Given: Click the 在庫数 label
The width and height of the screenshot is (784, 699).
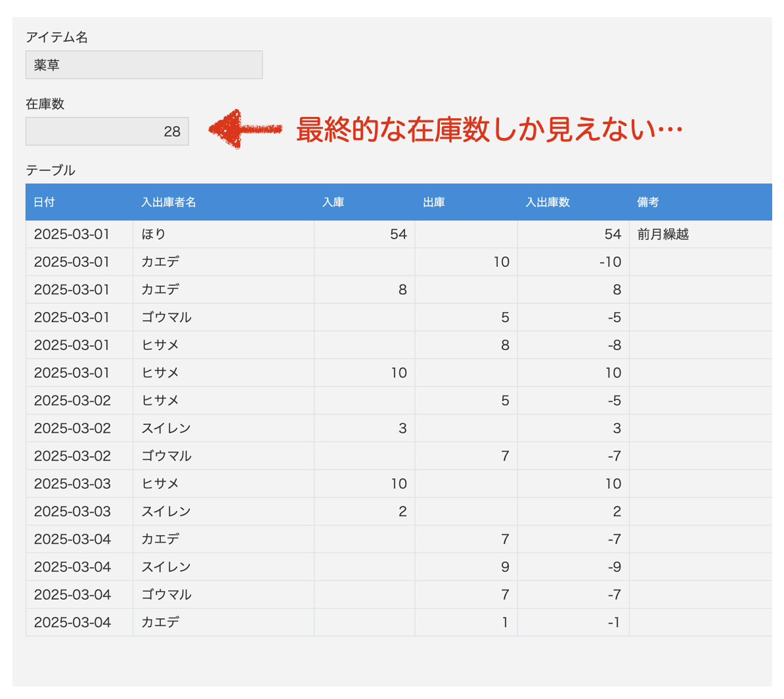Looking at the screenshot, I should pyautogui.click(x=45, y=104).
